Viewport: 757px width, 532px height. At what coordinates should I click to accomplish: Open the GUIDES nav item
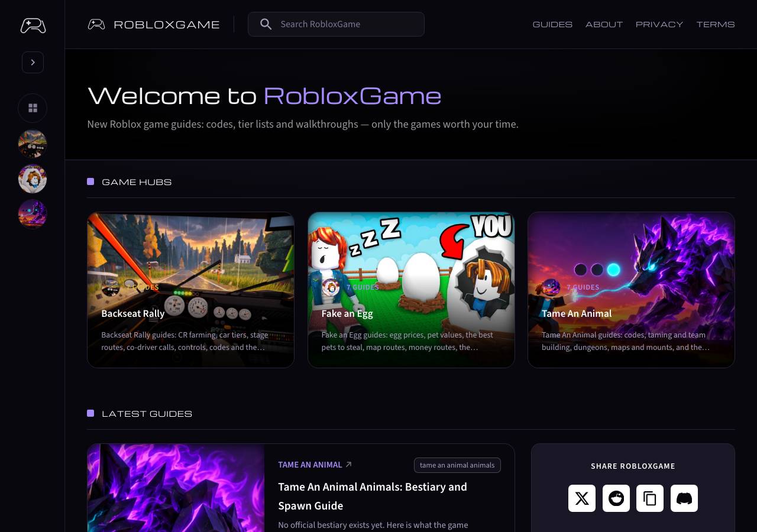pyautogui.click(x=552, y=24)
